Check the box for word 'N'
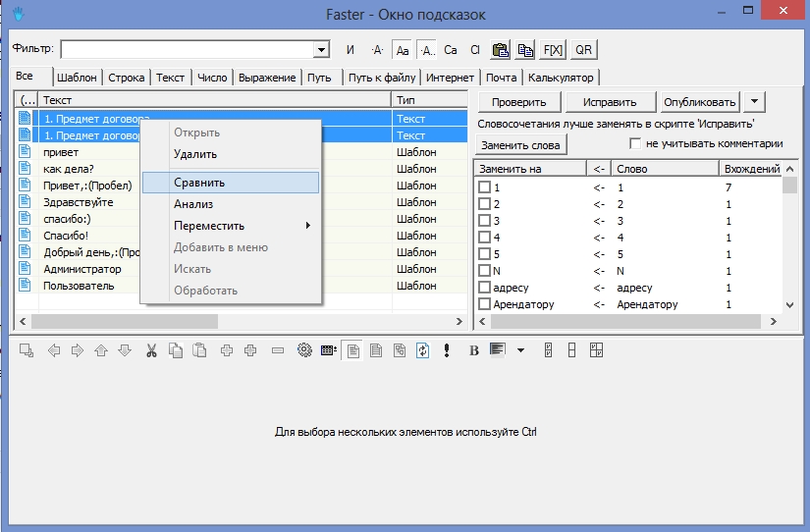This screenshot has width=810, height=532. tap(485, 271)
